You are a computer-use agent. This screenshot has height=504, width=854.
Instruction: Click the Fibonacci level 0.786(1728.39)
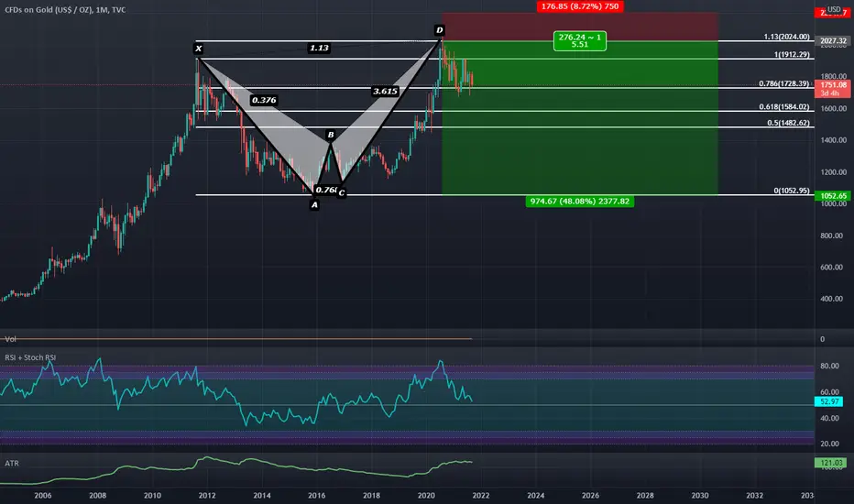783,83
